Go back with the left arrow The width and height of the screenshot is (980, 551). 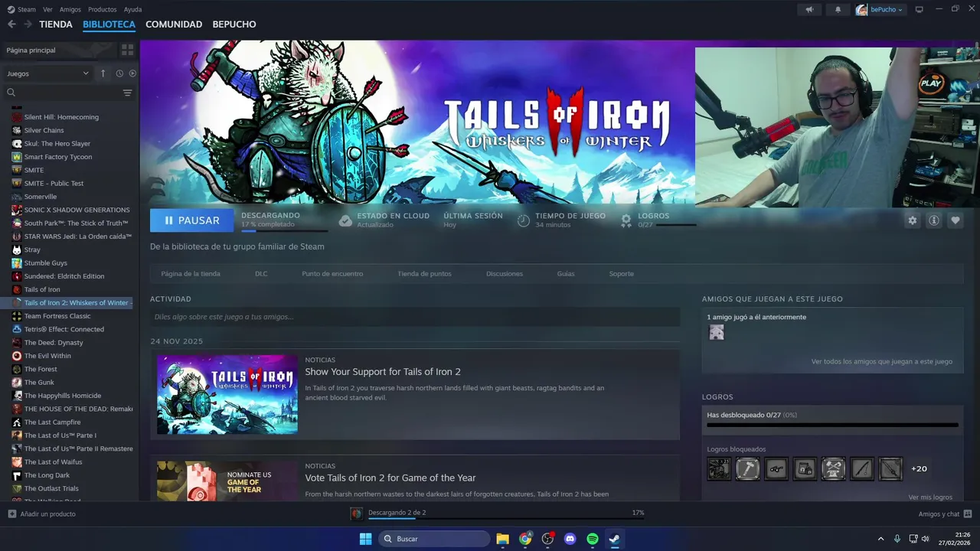click(x=11, y=24)
